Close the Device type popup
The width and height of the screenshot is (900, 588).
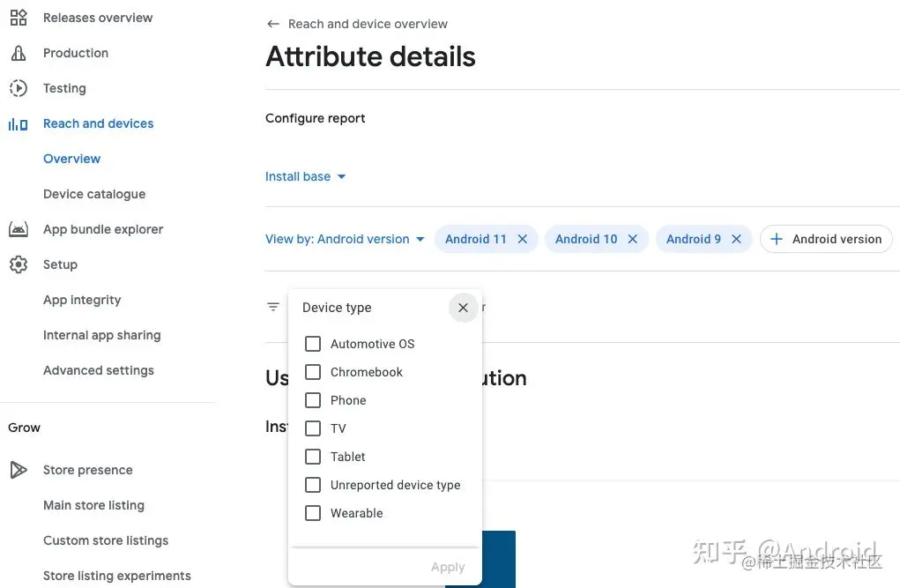(x=463, y=308)
